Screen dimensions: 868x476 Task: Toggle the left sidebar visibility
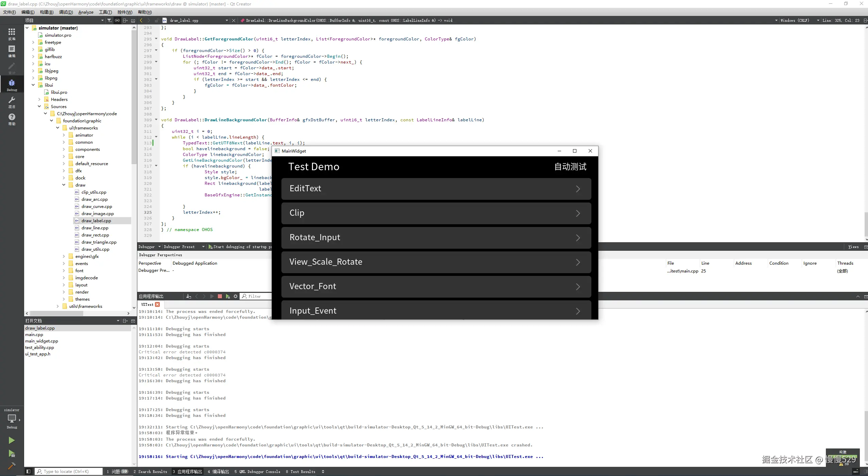29,472
